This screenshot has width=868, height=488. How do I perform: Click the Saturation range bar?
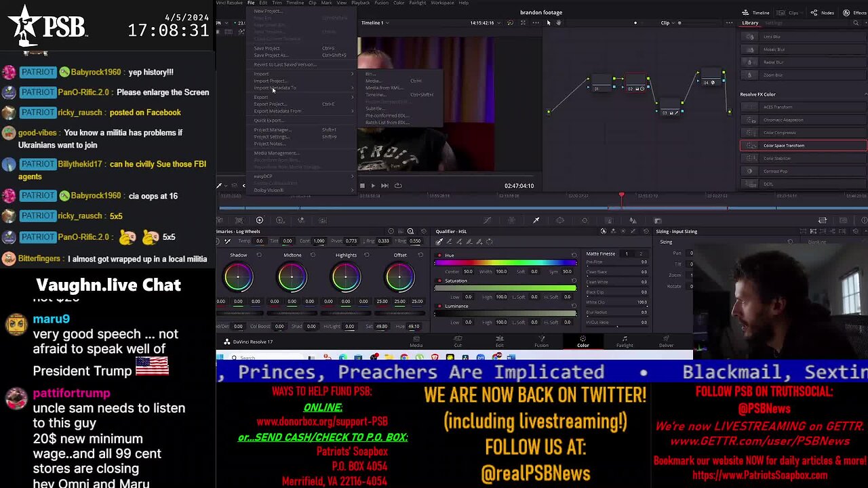tap(506, 288)
